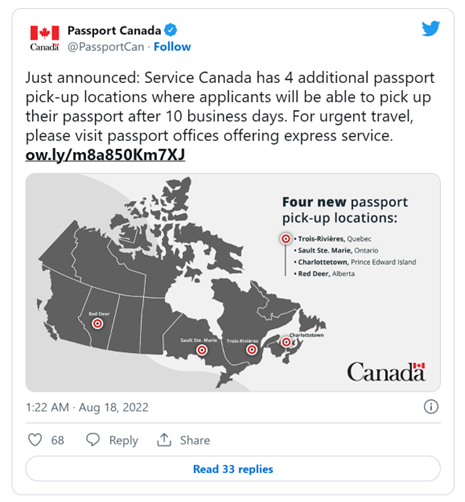Click the Red Deer map marker

coord(97,323)
